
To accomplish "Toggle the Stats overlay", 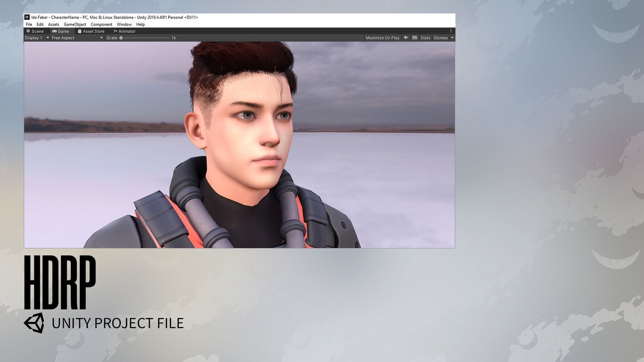I will pos(425,38).
